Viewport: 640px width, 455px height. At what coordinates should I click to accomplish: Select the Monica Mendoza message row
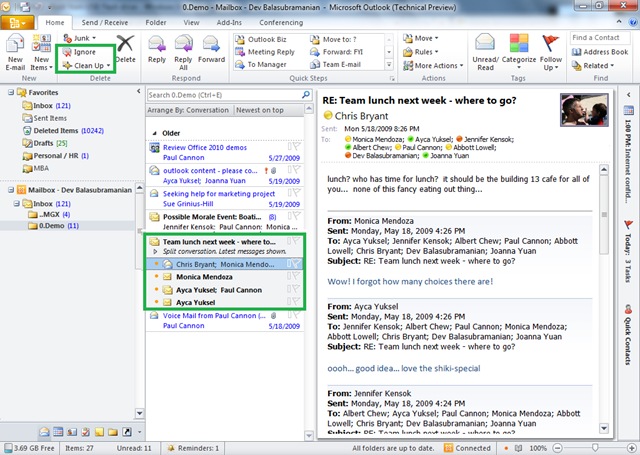[x=225, y=277]
